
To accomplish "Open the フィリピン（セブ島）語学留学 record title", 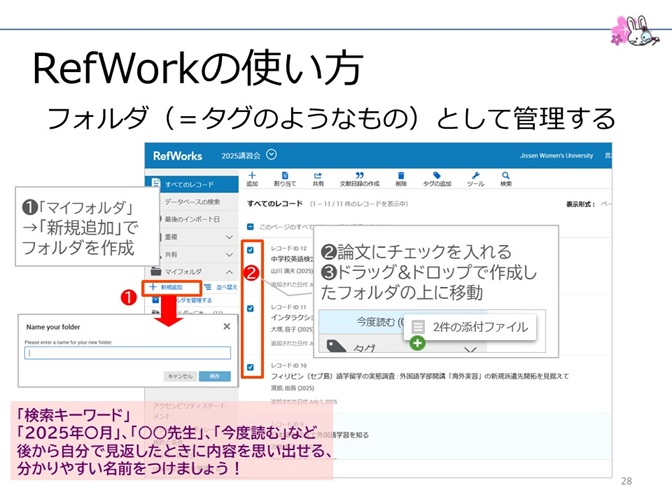I will 420,376.
